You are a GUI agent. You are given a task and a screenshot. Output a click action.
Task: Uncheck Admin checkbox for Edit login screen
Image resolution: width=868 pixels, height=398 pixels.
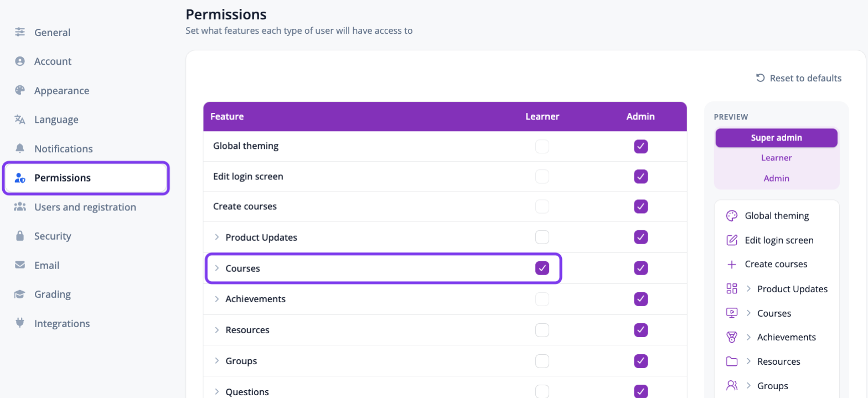point(640,177)
